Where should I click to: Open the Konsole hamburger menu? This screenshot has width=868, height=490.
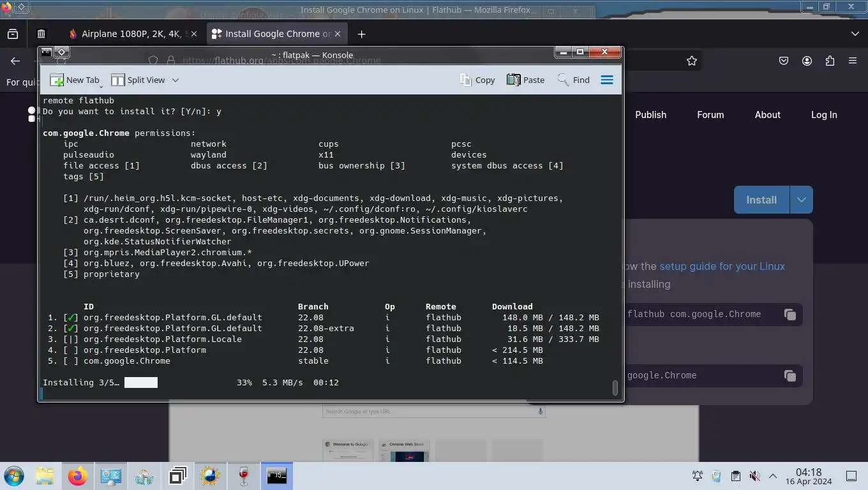coord(607,80)
